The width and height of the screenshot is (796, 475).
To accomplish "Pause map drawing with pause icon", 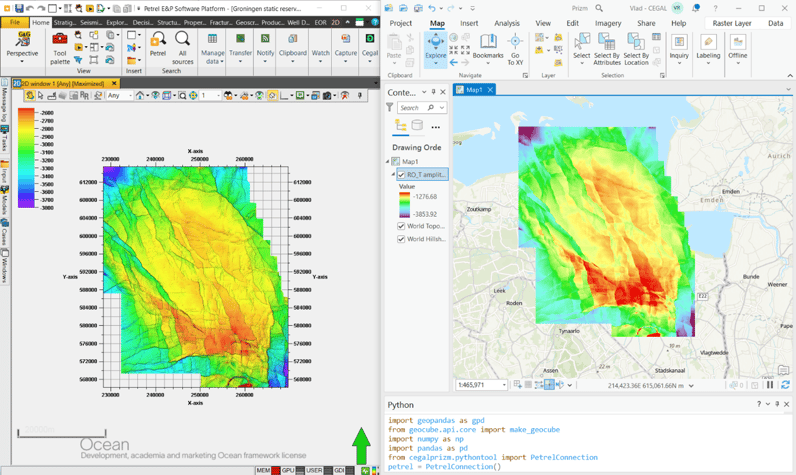I will coord(770,385).
